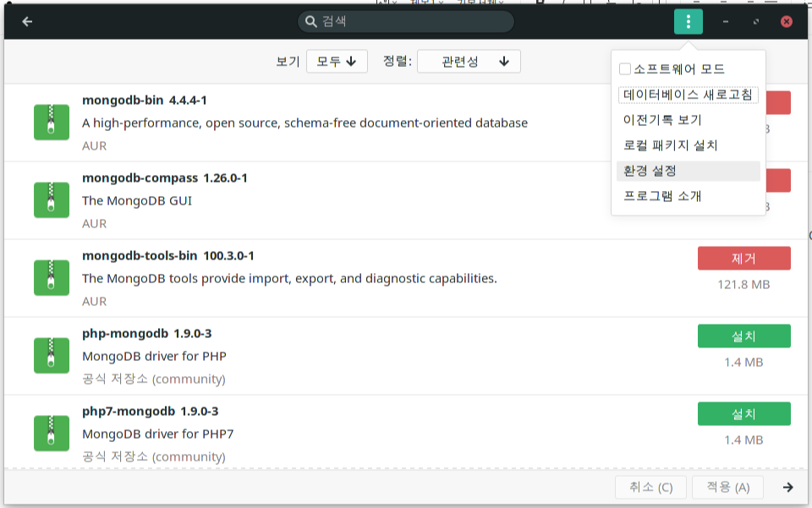The image size is (812, 508).
Task: Click mongodb-tools-bin package archive icon
Action: (x=52, y=278)
